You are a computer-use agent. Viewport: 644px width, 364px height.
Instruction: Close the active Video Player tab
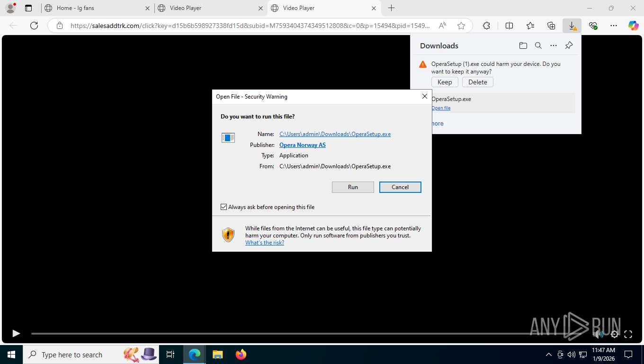pyautogui.click(x=374, y=8)
